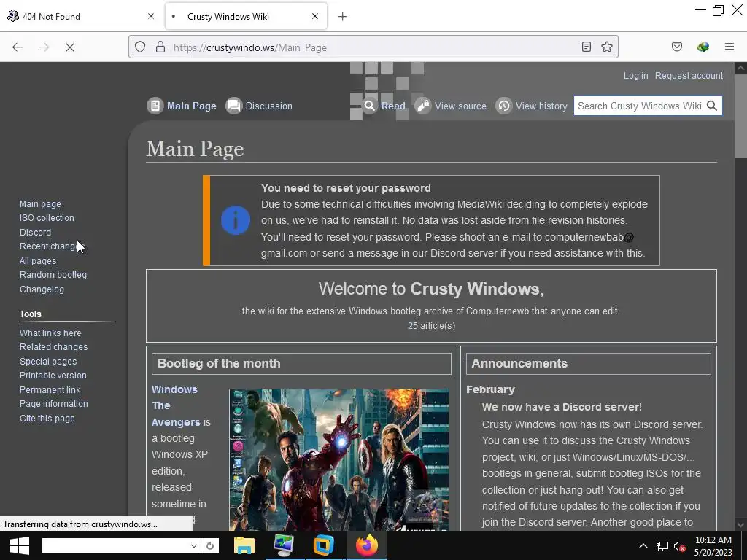Submit wiki search with magnifier button
Image resolution: width=747 pixels, height=560 pixels.
pos(712,106)
